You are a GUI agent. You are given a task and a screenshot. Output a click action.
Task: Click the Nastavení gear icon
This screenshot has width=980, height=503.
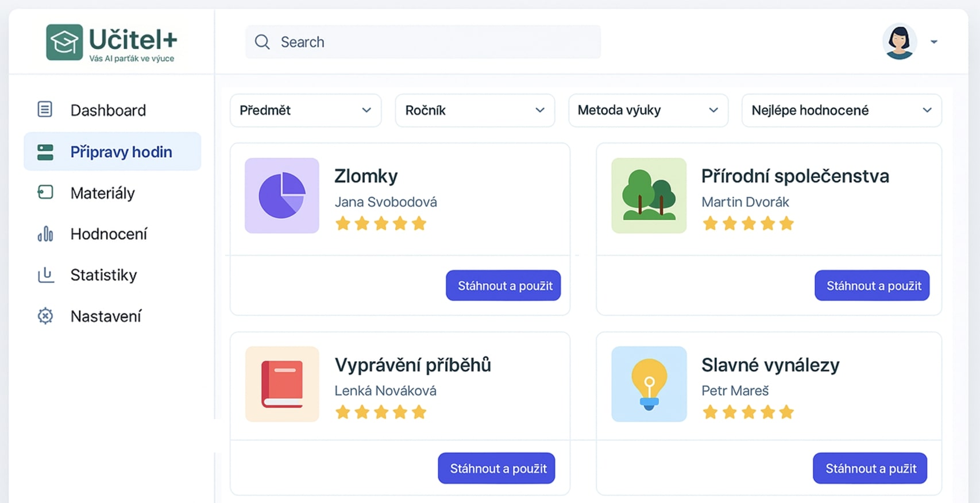point(45,316)
